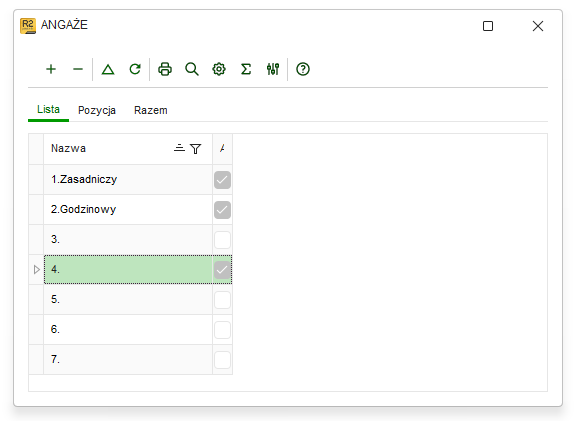Click the plus add record icon
Viewport: 574px width, 421px height.
tap(51, 69)
